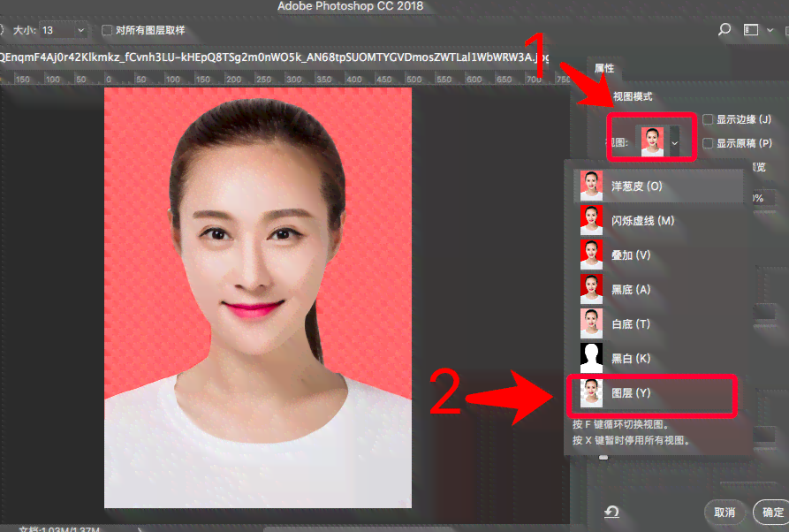The width and height of the screenshot is (789, 532).
Task: Click the On Black thumbnail icon
Action: click(x=591, y=289)
